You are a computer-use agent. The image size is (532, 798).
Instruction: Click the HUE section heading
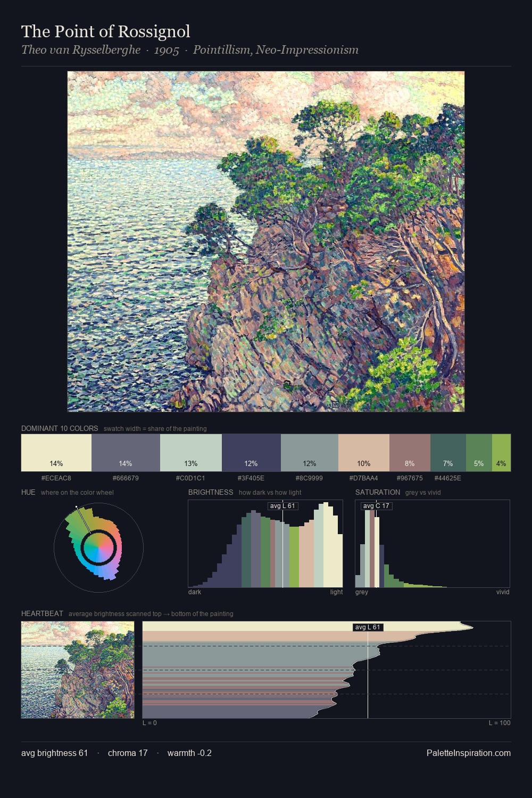(28, 492)
